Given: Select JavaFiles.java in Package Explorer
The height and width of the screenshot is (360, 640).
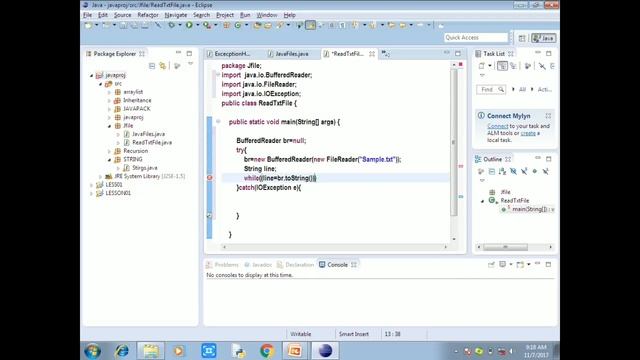Looking at the screenshot, I should coord(148,134).
